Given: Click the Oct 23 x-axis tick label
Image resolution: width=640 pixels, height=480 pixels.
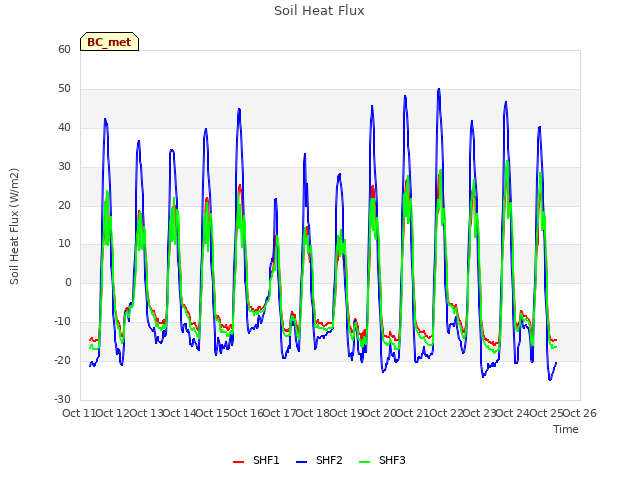Looking at the screenshot, I should [x=479, y=413].
